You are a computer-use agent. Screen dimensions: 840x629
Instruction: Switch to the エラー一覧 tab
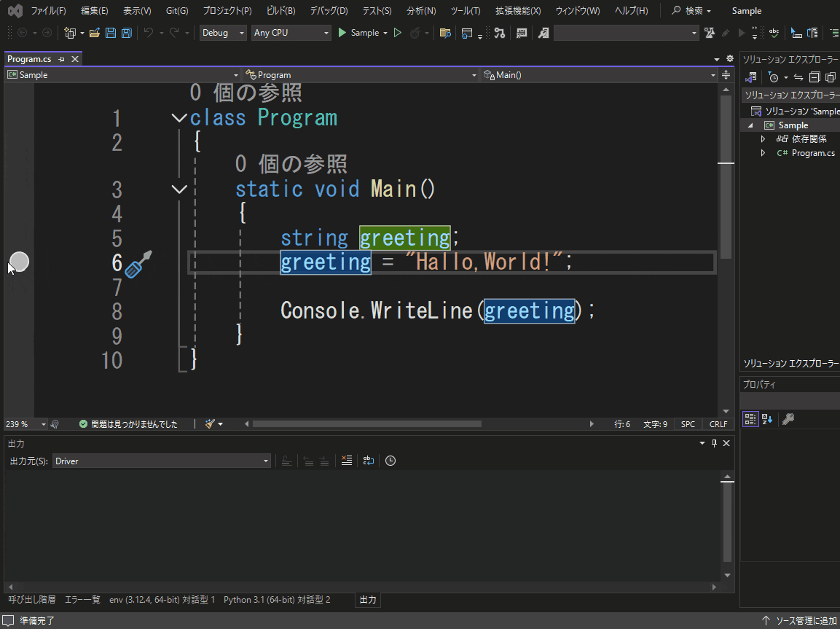click(82, 600)
